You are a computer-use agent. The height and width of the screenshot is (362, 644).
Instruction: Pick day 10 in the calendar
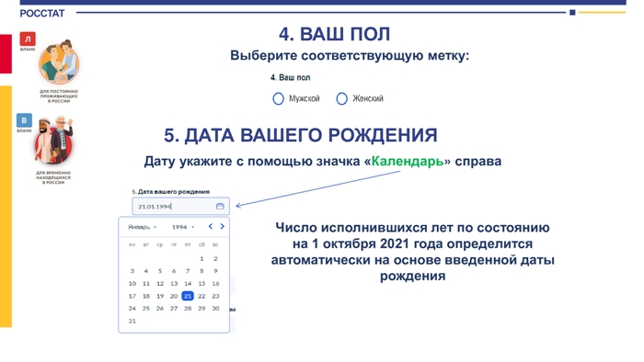(132, 284)
